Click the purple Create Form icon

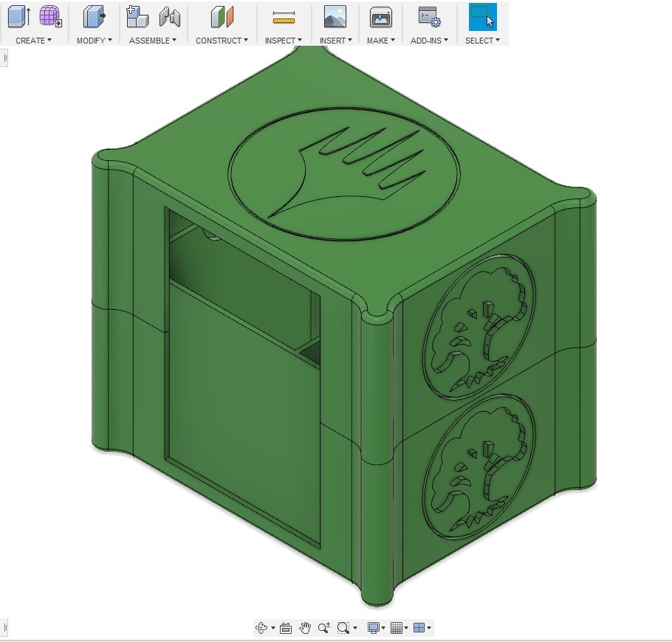[x=50, y=16]
